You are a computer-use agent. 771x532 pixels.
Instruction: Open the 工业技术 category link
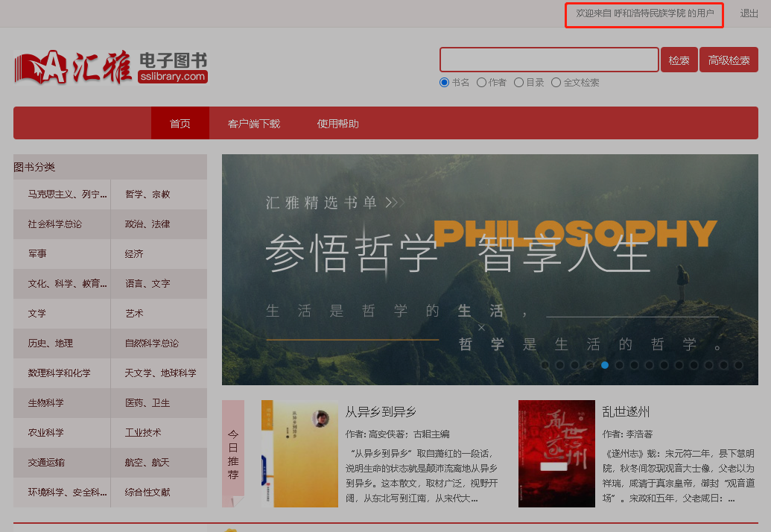[x=143, y=433]
